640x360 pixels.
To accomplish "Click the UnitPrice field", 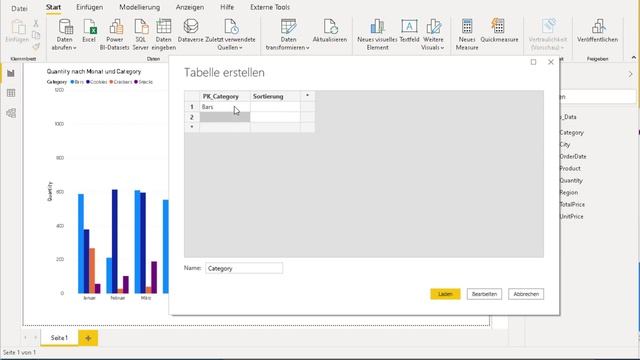I will pos(571,216).
